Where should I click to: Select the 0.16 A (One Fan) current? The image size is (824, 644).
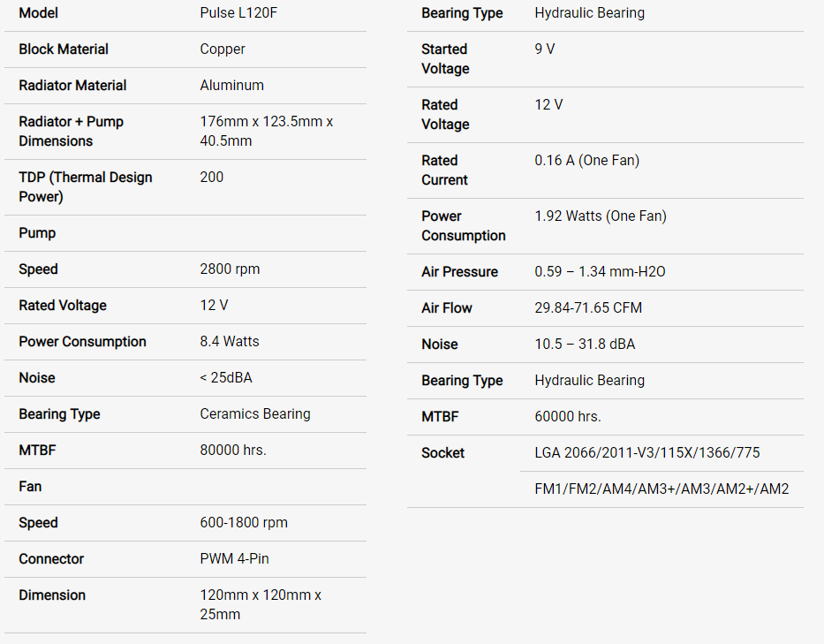coord(587,161)
